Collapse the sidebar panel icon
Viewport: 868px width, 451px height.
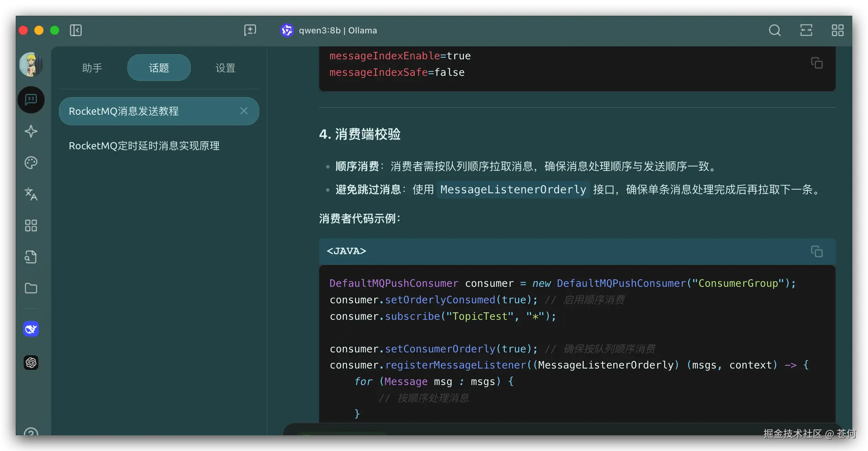[x=76, y=30]
